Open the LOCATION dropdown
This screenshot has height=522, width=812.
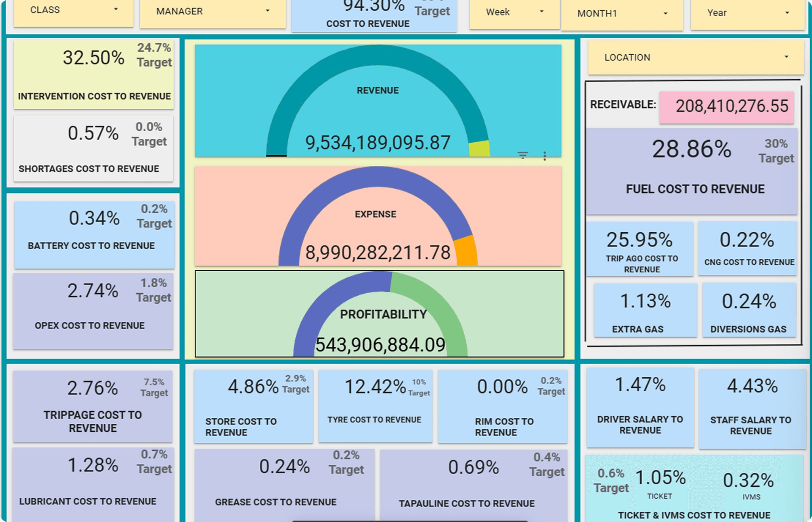(696, 57)
